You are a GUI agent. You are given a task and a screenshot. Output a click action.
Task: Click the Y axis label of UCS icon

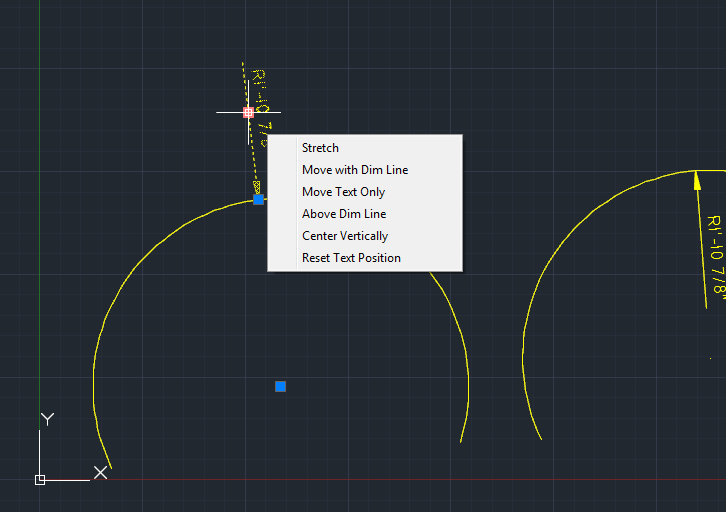tap(46, 418)
